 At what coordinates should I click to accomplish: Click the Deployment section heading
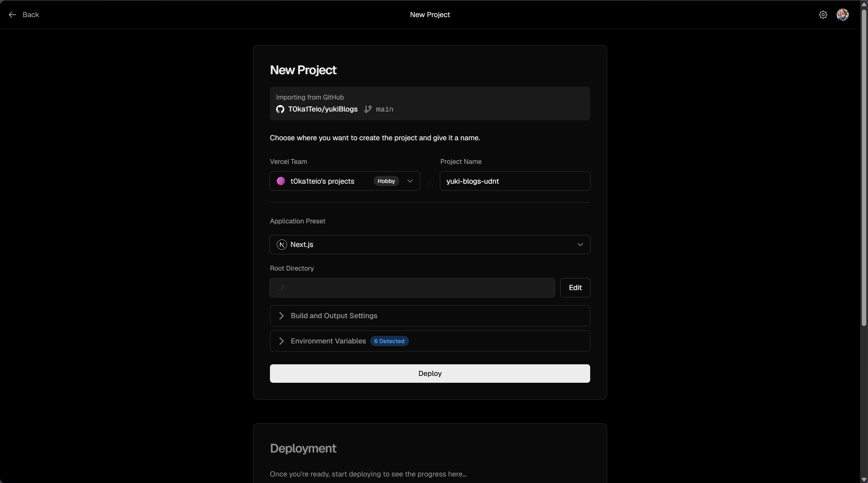click(303, 448)
